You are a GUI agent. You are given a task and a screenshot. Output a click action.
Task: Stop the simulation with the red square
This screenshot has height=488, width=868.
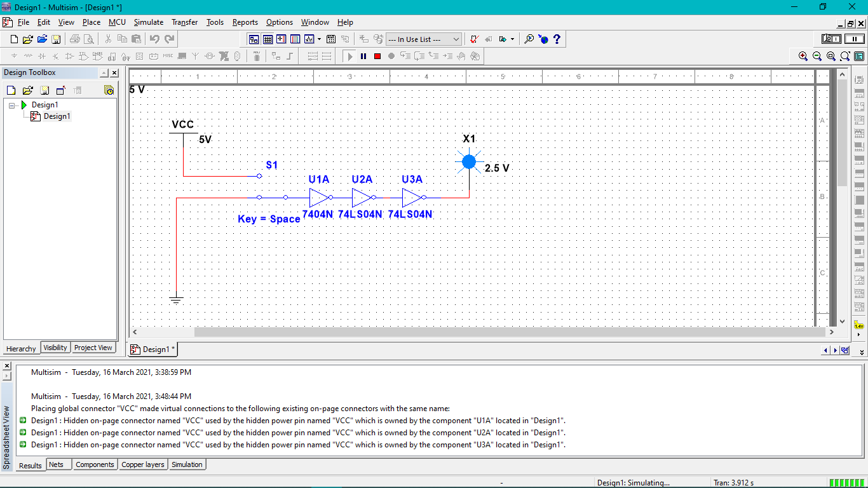click(x=377, y=56)
